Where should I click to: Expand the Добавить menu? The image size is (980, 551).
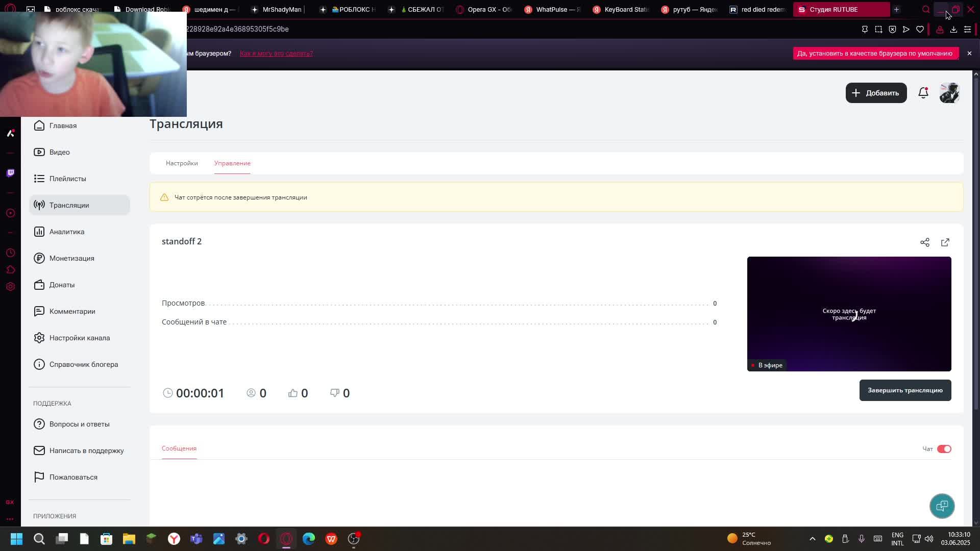point(876,93)
